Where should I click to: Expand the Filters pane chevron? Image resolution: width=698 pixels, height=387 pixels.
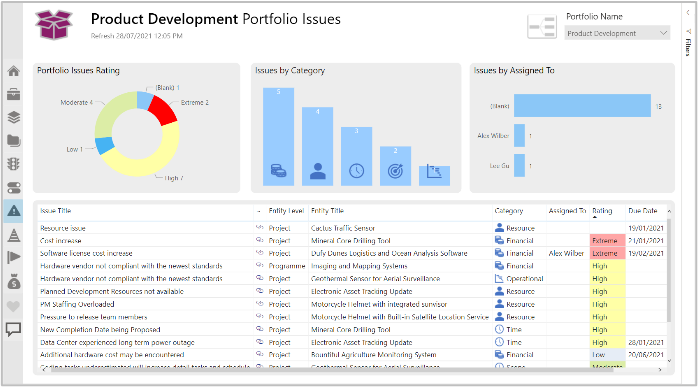(688, 13)
